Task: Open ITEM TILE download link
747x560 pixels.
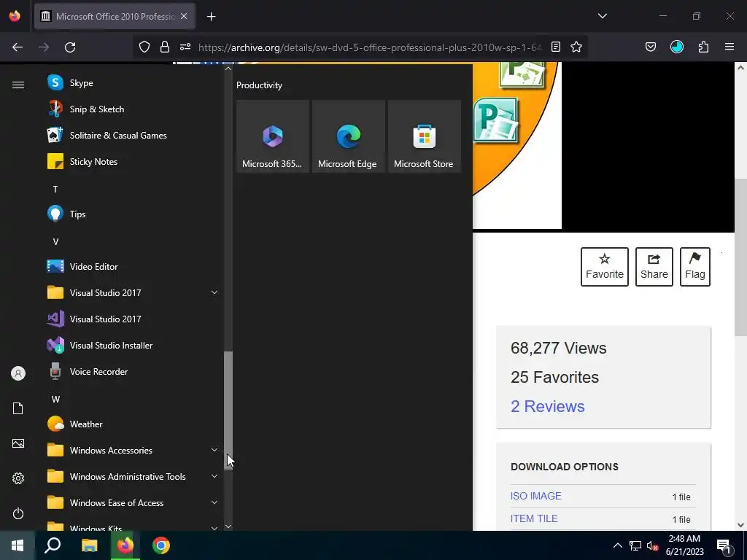Action: (x=534, y=518)
